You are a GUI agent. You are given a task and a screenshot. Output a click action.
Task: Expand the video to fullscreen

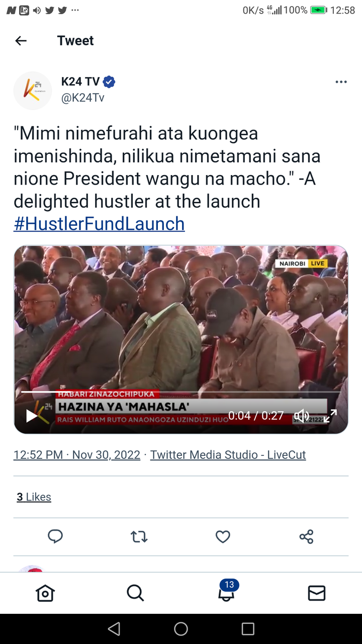click(x=330, y=416)
